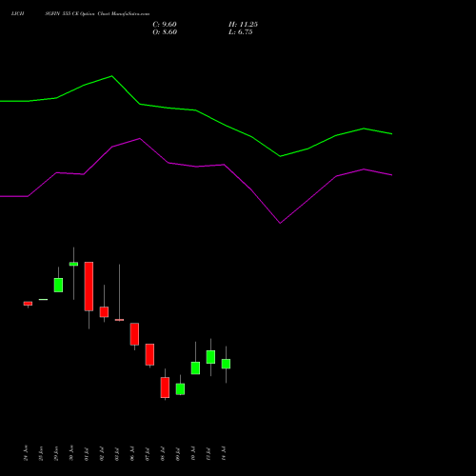The image size is (476, 476).
Task: Select the 24 Jun date label on the axis
Action: point(26,453)
